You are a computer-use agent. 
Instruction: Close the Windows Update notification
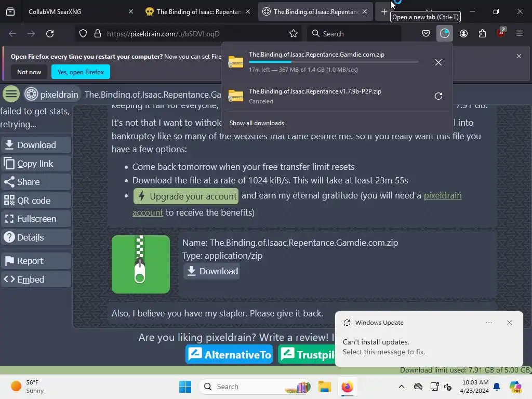(510, 323)
